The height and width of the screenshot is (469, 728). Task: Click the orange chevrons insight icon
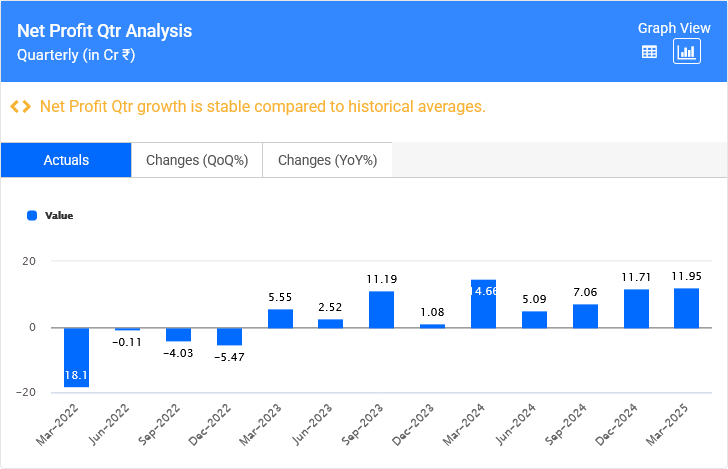pyautogui.click(x=20, y=106)
